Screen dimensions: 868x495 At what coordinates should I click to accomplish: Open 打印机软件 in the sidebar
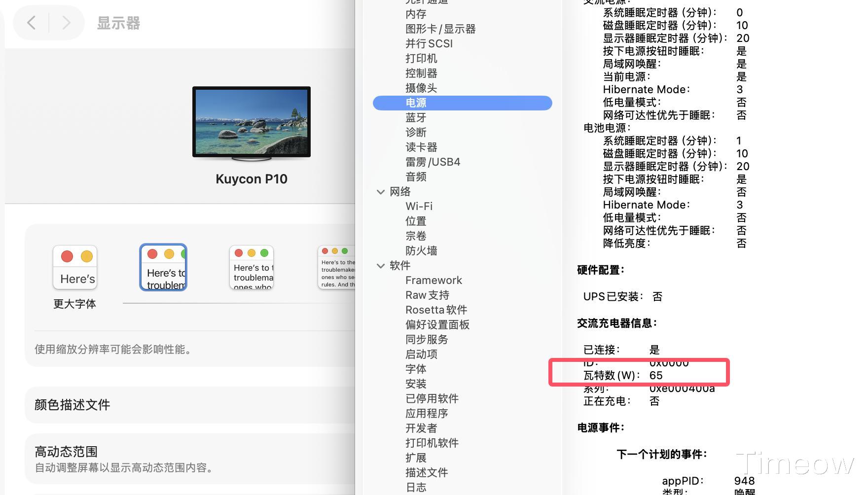pos(432,443)
